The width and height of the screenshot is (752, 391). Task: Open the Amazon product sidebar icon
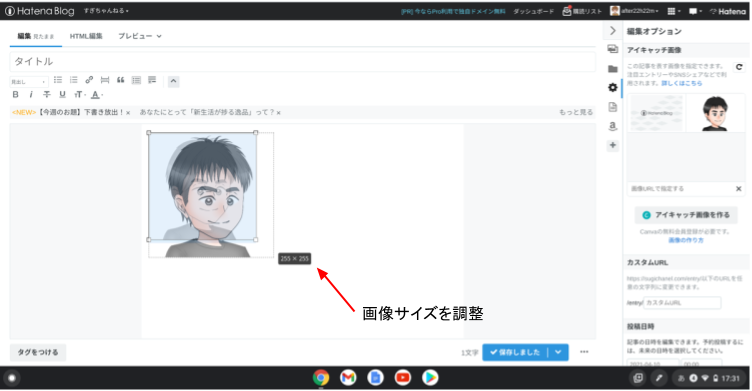613,126
